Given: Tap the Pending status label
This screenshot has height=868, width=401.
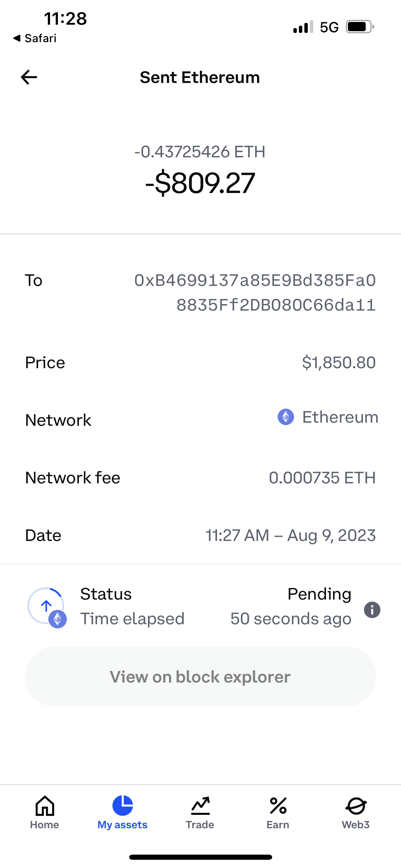Looking at the screenshot, I should coord(319,594).
